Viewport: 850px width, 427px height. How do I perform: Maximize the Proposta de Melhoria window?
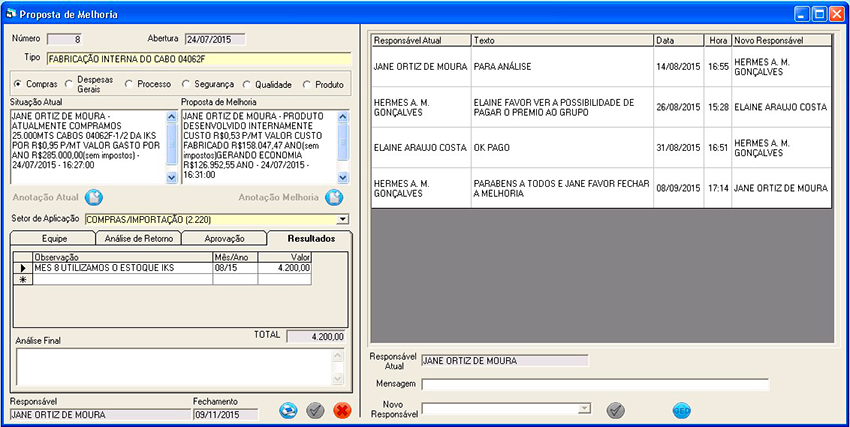820,14
